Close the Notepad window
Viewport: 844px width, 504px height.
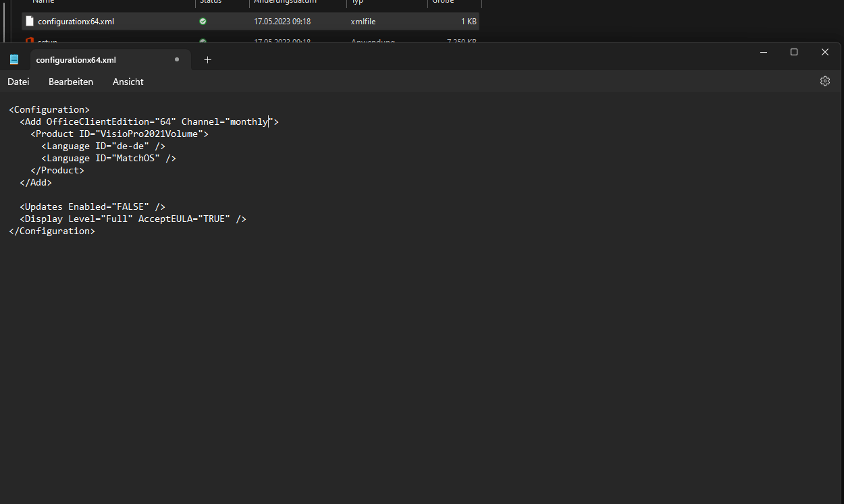tap(824, 52)
